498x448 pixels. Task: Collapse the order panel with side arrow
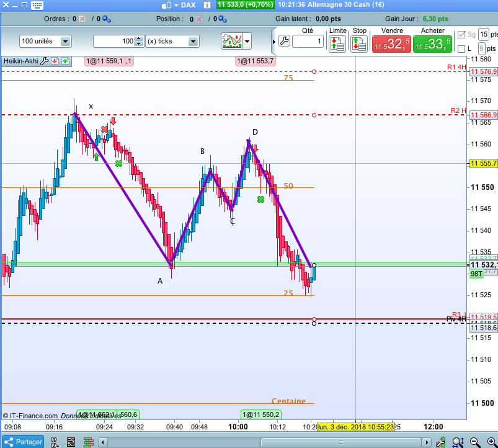click(273, 42)
